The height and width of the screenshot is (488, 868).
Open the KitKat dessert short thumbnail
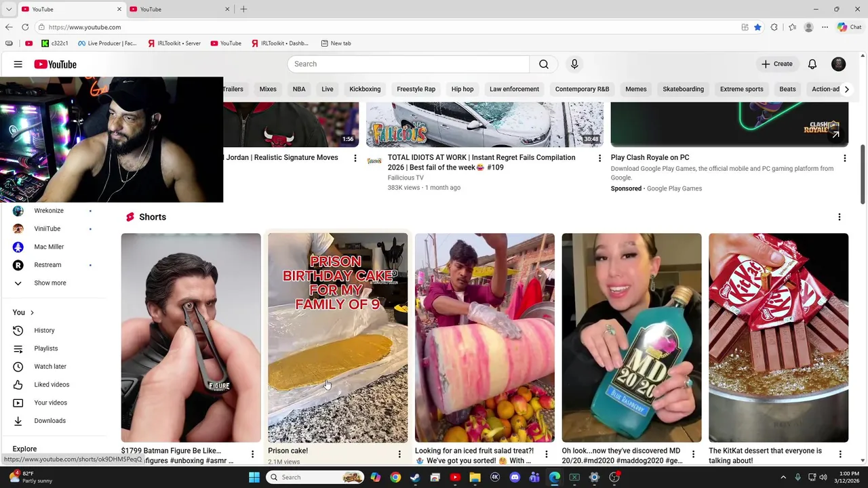[x=778, y=338]
